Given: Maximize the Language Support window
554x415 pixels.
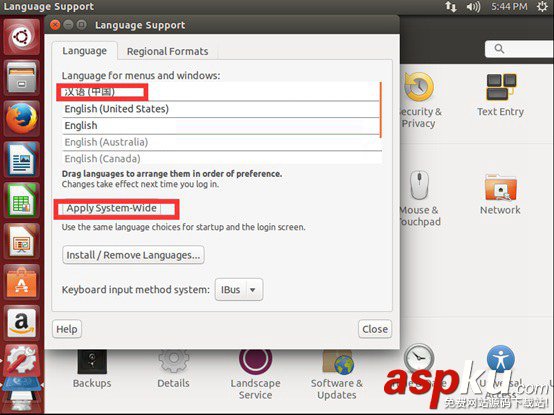Looking at the screenshot, I should click(x=82, y=25).
